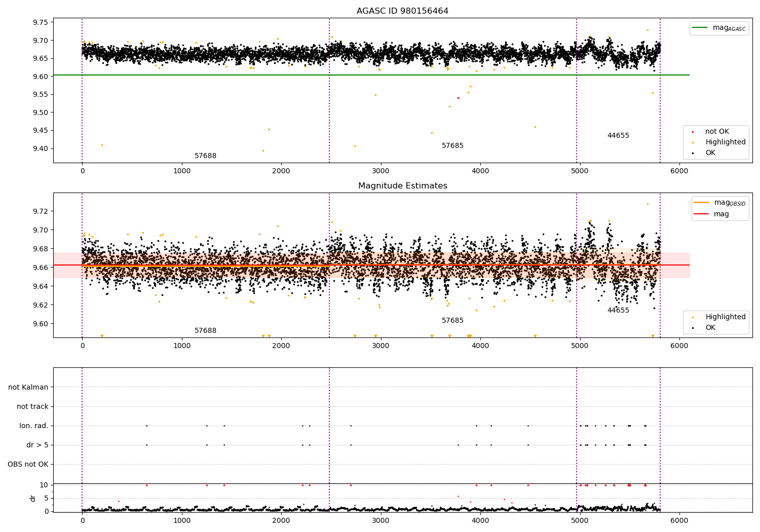Viewport: 760px width, 532px height.
Task: Click 'OK' entry in top plot legend
Action: (710, 153)
